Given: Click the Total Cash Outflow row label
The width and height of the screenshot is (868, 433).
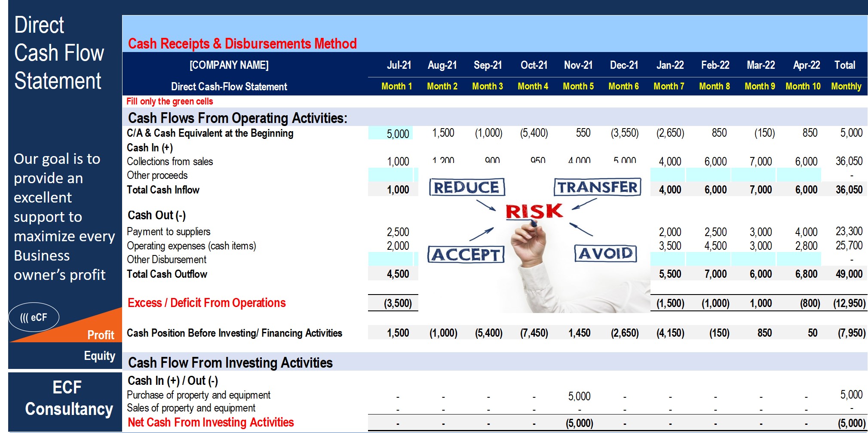Looking at the screenshot, I should click(167, 274).
